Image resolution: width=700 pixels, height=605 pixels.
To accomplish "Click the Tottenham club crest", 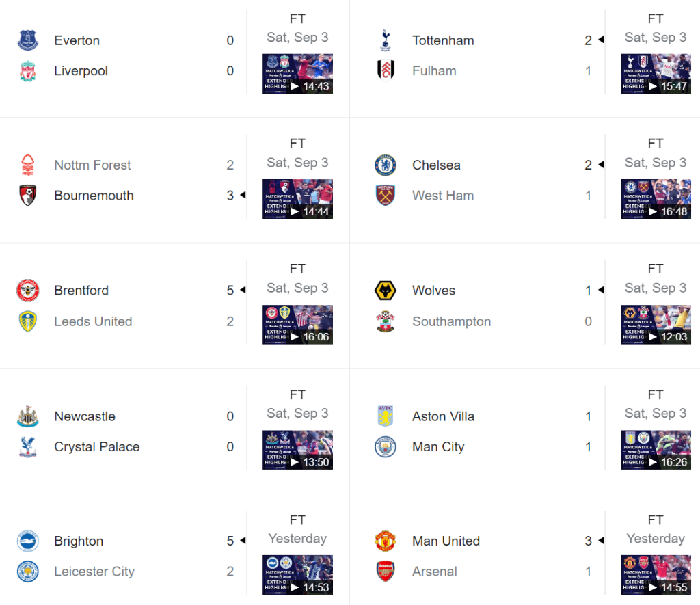I will [x=386, y=40].
